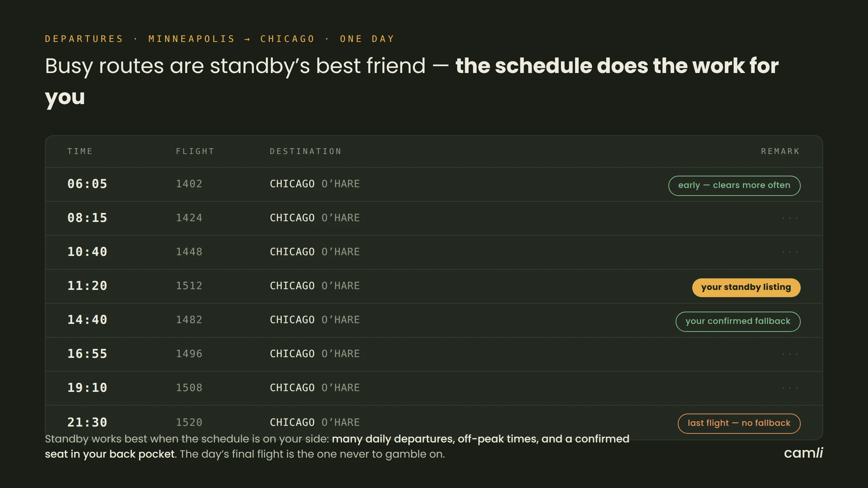Select Chicago O'Hare destination for flight 1520

click(315, 422)
